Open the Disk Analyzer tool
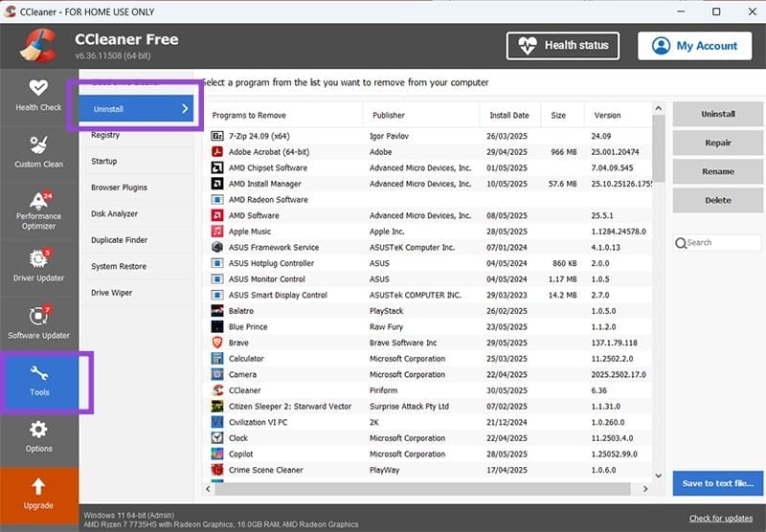The height and width of the screenshot is (532, 766). pos(114,214)
